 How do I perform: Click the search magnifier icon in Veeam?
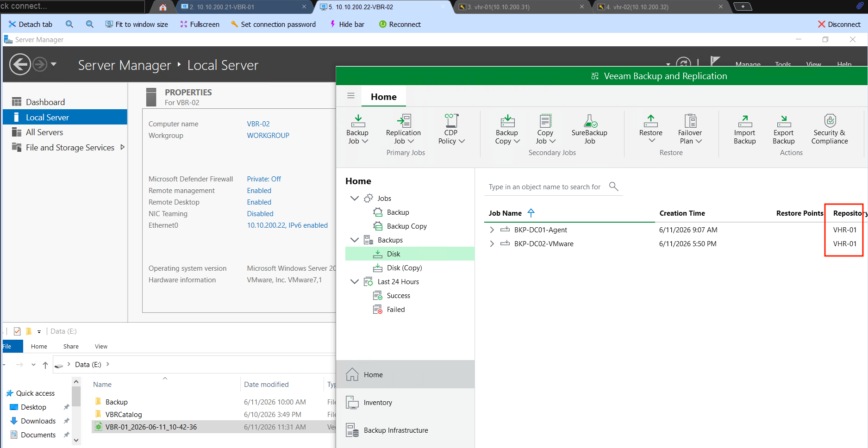tap(614, 187)
